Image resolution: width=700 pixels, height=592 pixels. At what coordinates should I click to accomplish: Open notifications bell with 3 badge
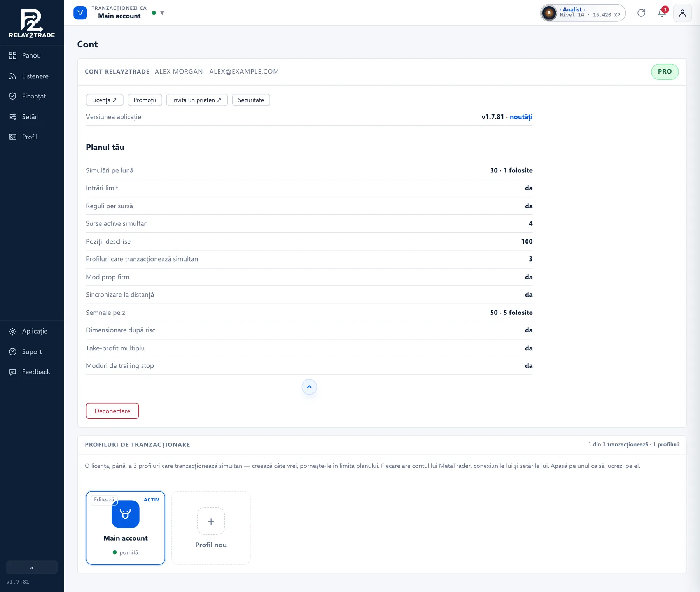click(662, 13)
